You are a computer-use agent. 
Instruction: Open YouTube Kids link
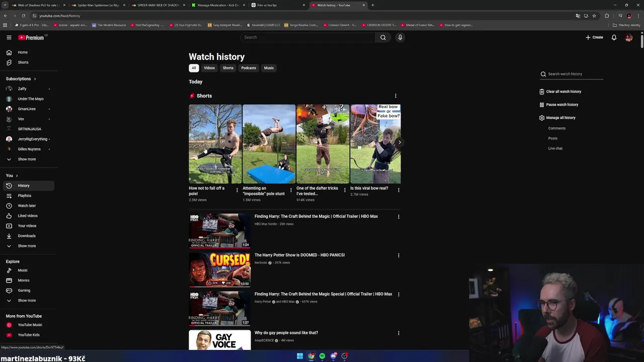click(x=28, y=335)
